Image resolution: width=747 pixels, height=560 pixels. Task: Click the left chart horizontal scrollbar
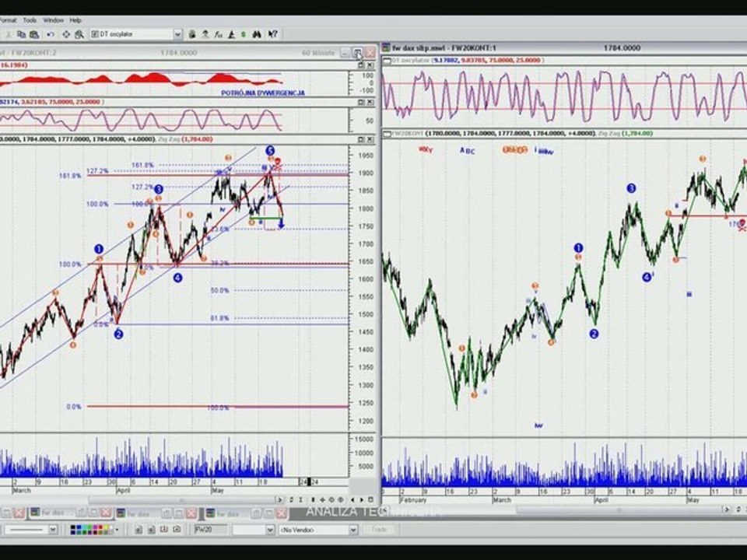tap(181, 500)
